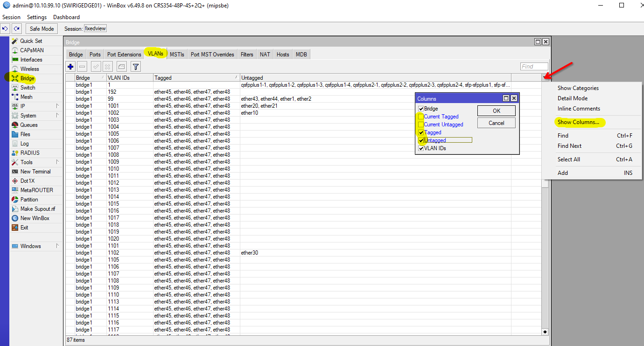The image size is (644, 346).
Task: Check the Current Untagged column checkbox
Action: [x=421, y=125]
